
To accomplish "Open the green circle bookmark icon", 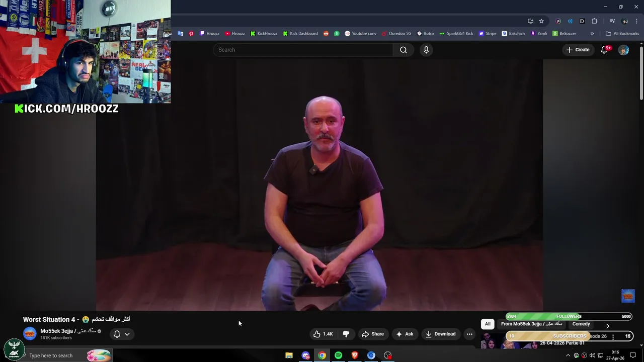I will (337, 34).
